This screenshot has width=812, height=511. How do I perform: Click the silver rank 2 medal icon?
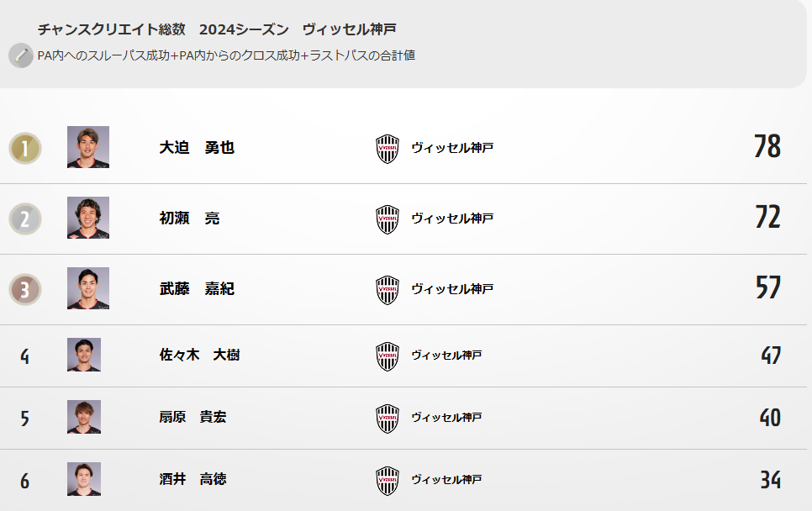[25, 219]
